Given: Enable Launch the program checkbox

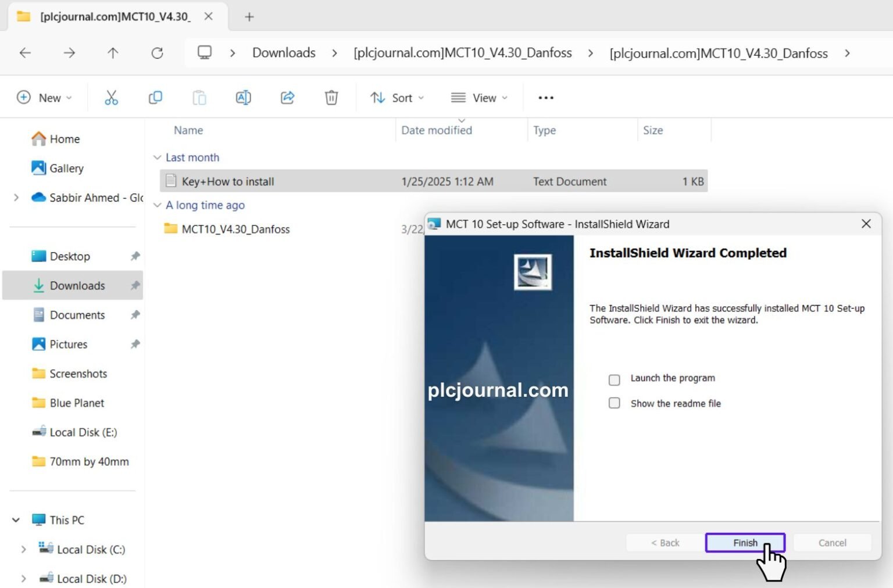Looking at the screenshot, I should [x=614, y=379].
